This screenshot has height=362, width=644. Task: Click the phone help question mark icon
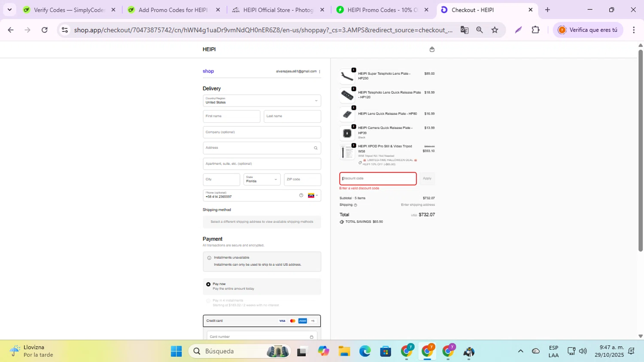pos(301,195)
